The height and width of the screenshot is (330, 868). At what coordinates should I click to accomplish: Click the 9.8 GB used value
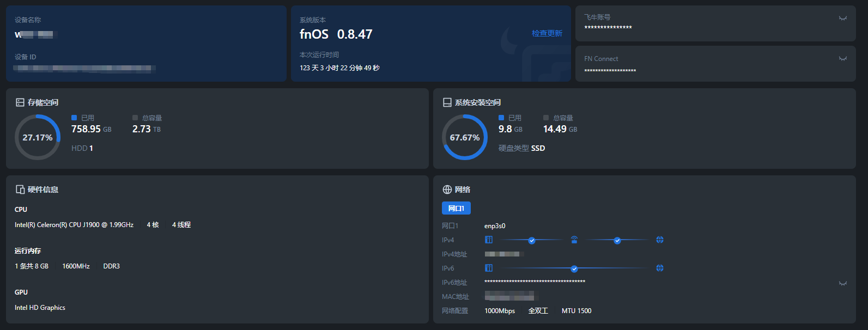click(x=511, y=129)
